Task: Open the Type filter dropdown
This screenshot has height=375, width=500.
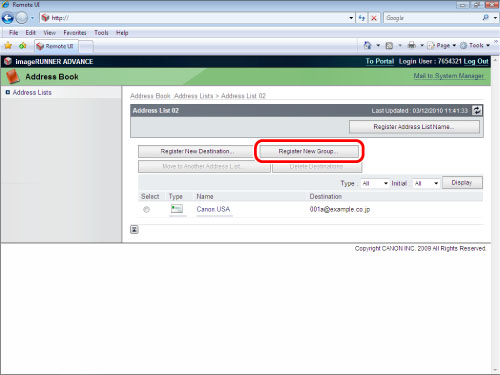Action: 375,183
